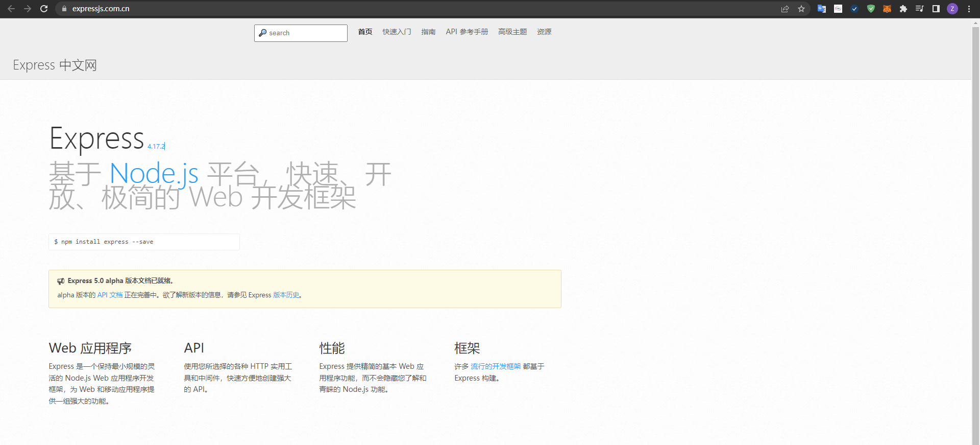
Task: Follow the Node.js link in headline
Action: point(154,174)
